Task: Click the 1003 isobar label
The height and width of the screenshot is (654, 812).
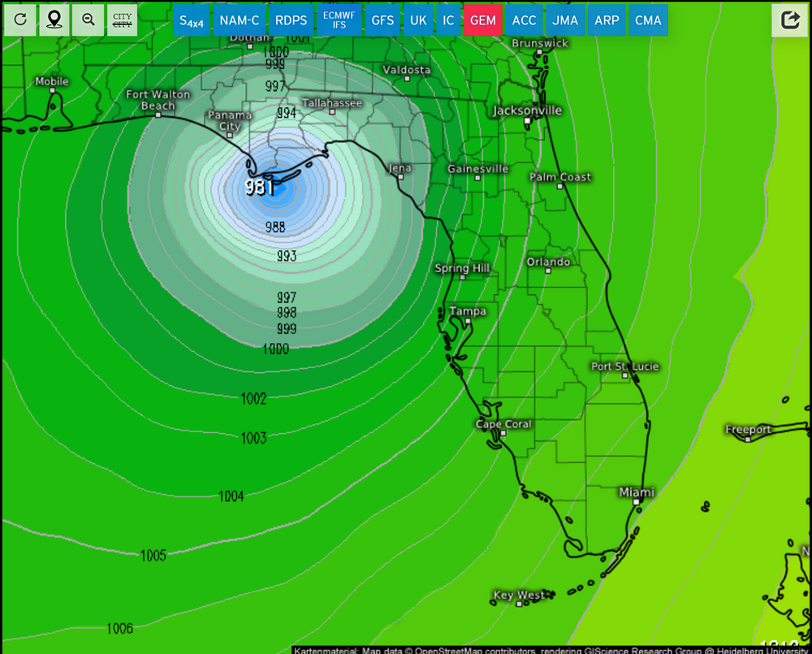Action: (x=253, y=439)
